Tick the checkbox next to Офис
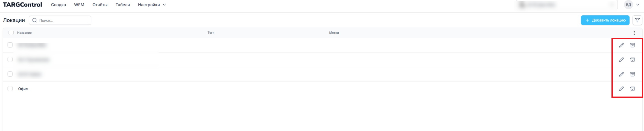The height and width of the screenshot is (131, 644). click(x=10, y=89)
